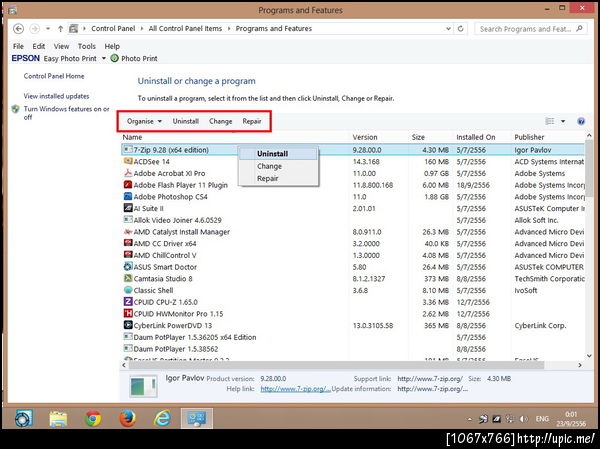The image size is (600, 449).
Task: Select the Adobe Acrobat XI Pro icon
Action: (x=128, y=173)
